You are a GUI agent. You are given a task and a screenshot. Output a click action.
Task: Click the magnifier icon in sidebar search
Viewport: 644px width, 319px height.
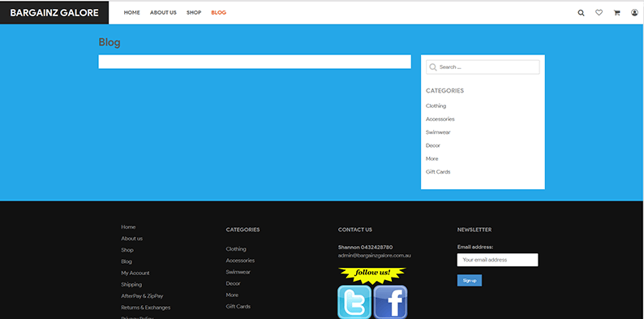tap(433, 67)
